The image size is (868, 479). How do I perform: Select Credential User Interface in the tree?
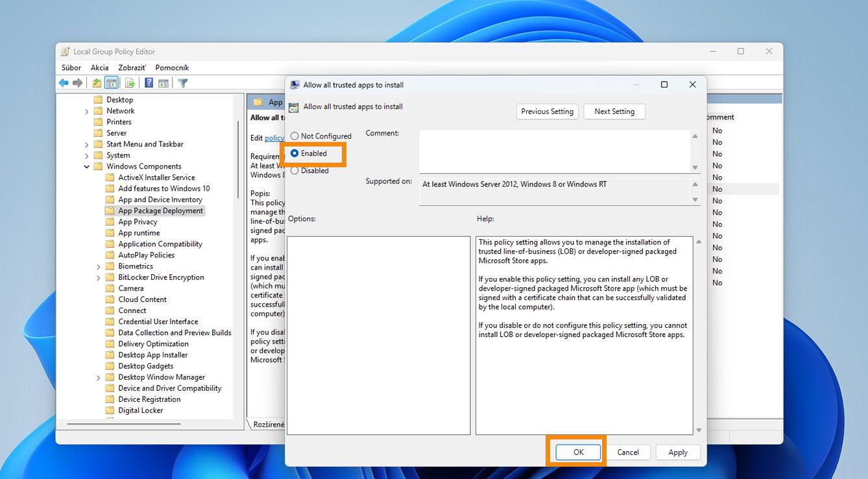click(x=158, y=321)
